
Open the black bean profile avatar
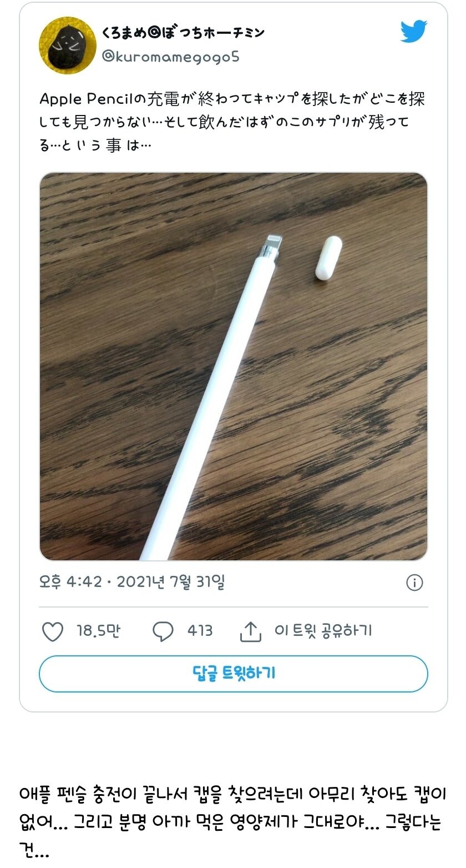click(67, 45)
